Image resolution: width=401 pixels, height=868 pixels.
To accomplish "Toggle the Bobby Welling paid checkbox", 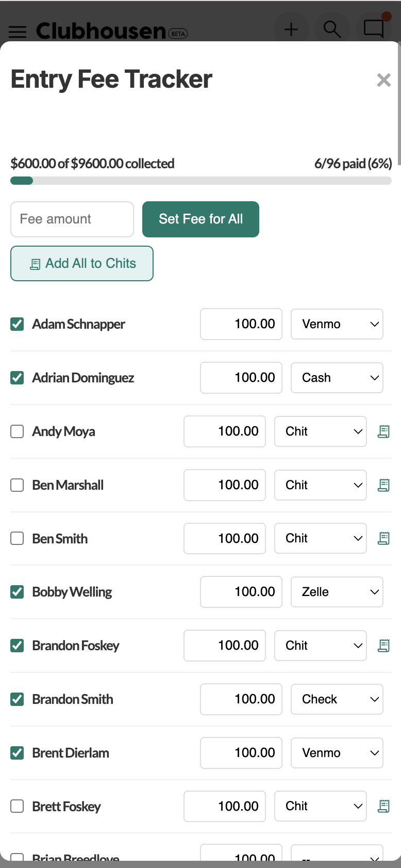I will (17, 592).
